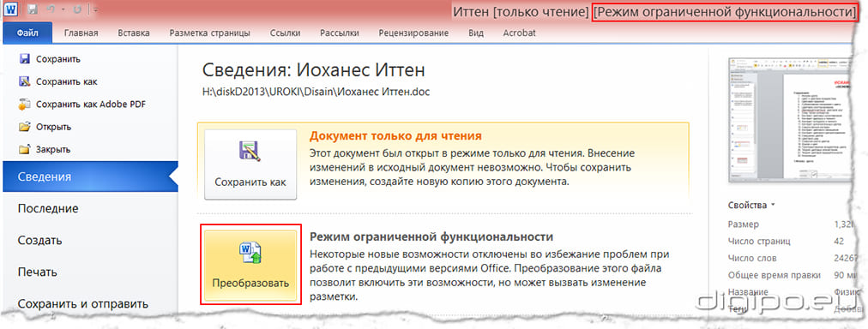Open the Вид ribbon tab
The image size is (868, 329).
click(475, 33)
